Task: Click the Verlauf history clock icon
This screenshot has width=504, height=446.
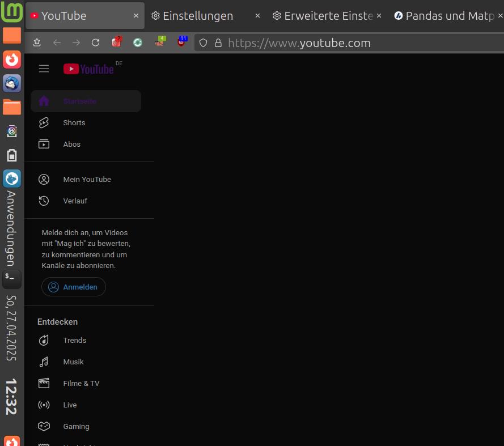Action: pos(44,201)
